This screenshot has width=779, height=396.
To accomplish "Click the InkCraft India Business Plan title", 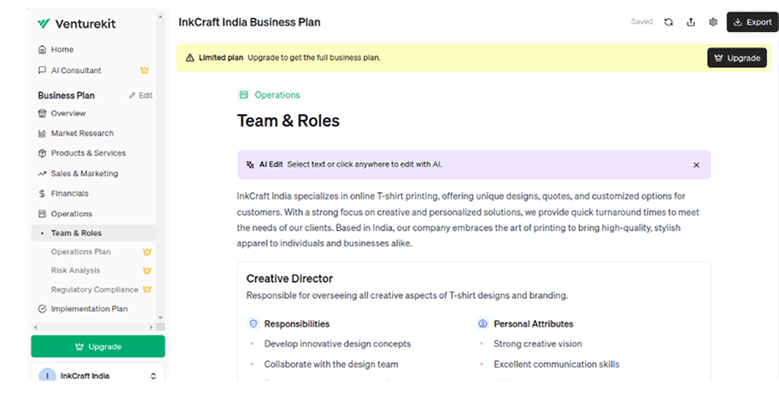I will click(x=249, y=22).
